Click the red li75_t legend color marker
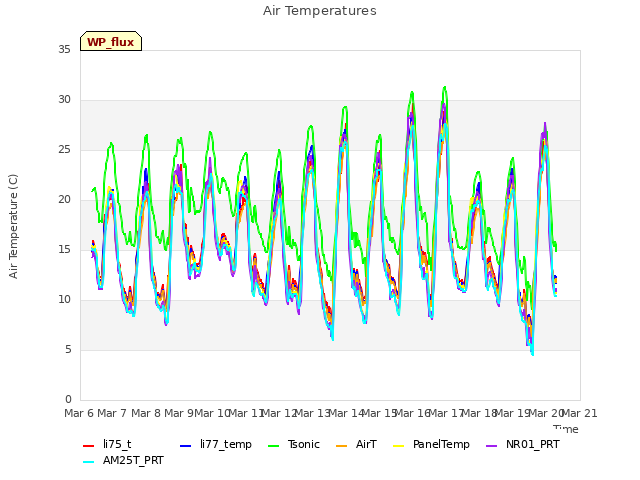This screenshot has height=480, width=640. [89, 445]
